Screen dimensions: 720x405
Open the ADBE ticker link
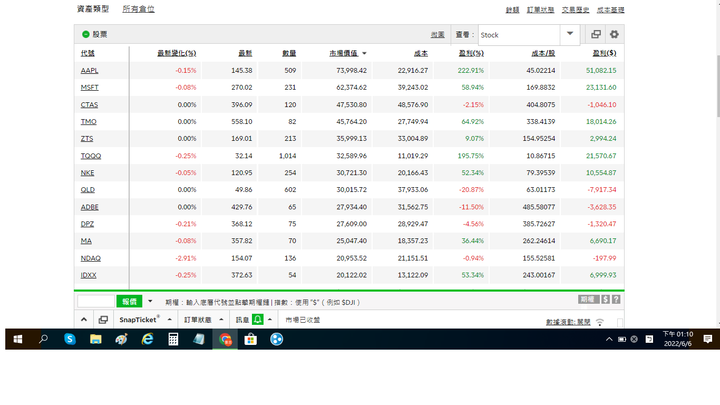(x=90, y=208)
